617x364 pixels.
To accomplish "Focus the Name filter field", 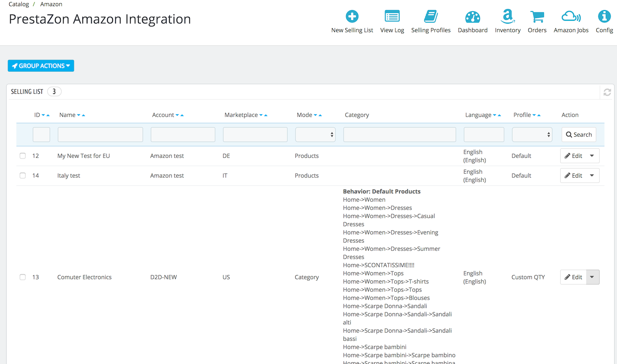I will coord(100,135).
